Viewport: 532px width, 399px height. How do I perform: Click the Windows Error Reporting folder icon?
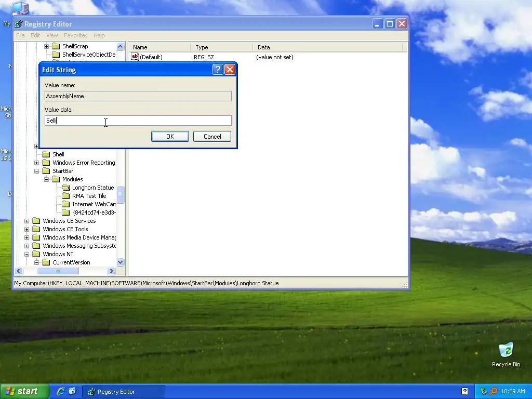click(46, 163)
